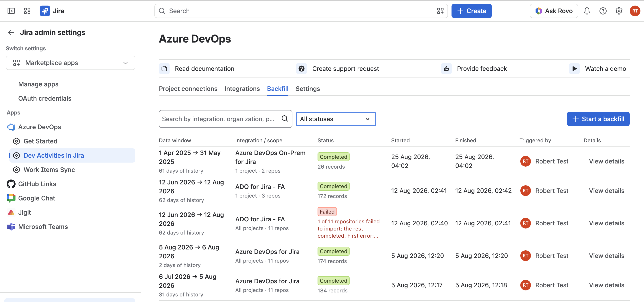
Task: Click the Provide feedback thumbs-up icon
Action: click(446, 69)
